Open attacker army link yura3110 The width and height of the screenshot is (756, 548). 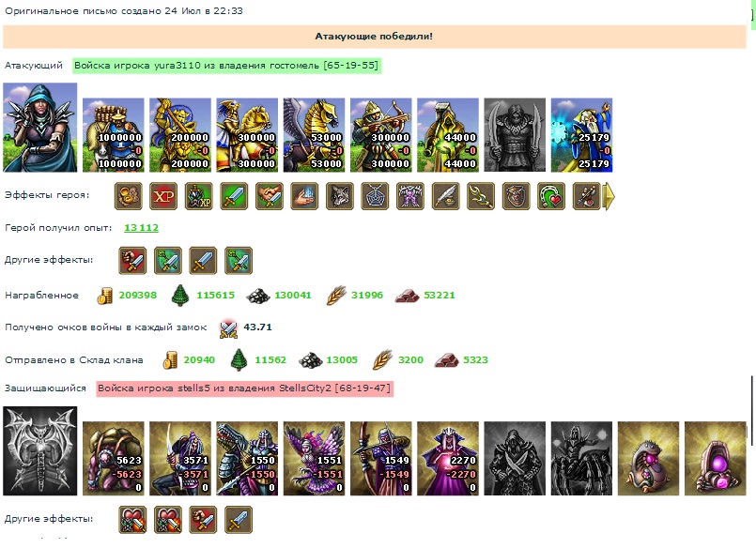click(x=226, y=66)
